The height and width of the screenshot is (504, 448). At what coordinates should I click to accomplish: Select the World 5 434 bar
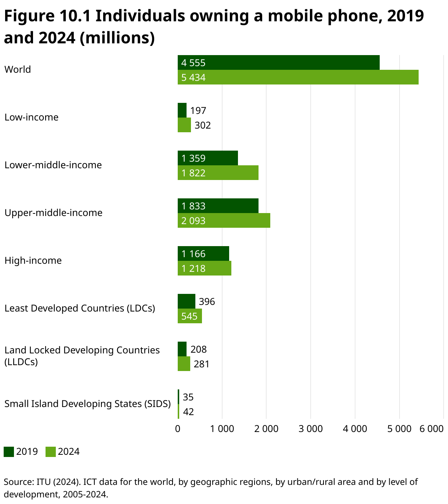[294, 78]
